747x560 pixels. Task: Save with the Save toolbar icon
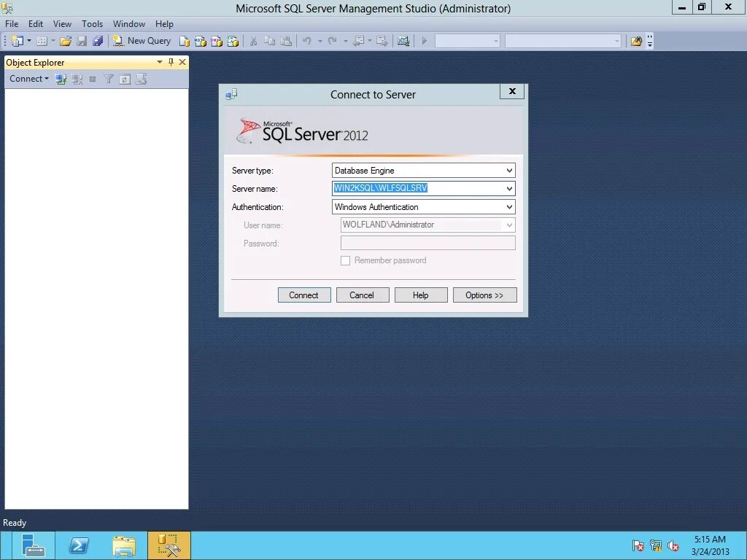(x=82, y=41)
